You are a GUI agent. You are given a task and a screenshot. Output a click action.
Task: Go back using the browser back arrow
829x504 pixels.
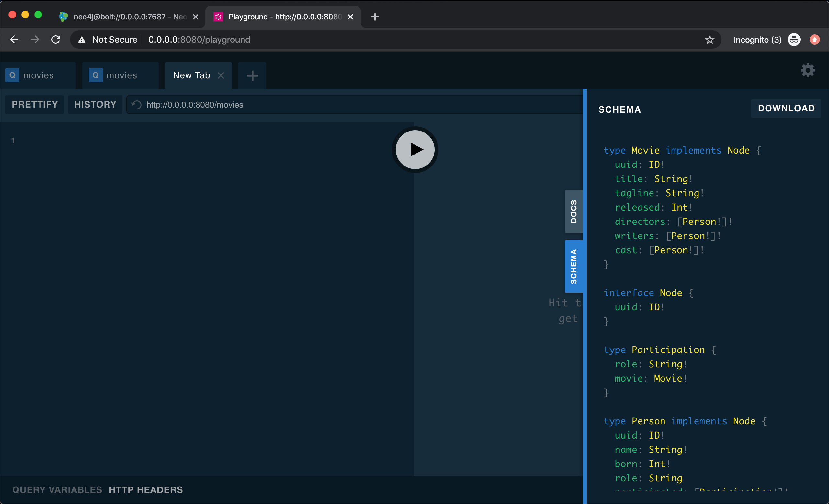click(14, 40)
